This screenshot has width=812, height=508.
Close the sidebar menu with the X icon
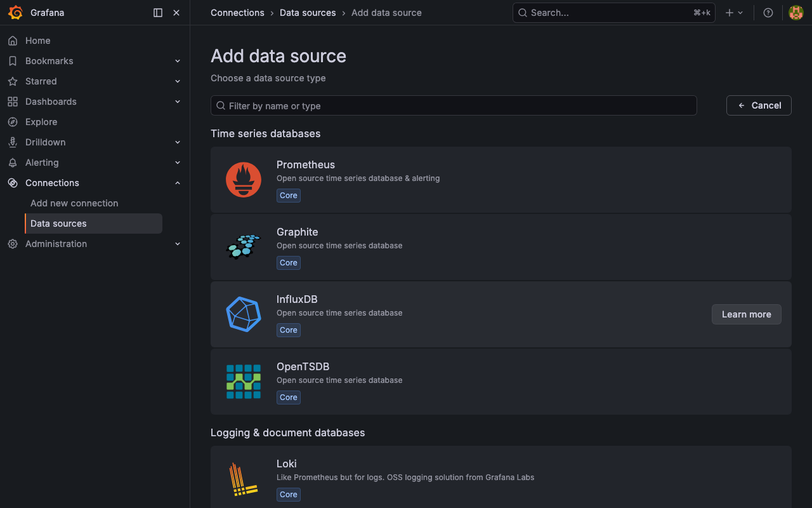coord(176,13)
